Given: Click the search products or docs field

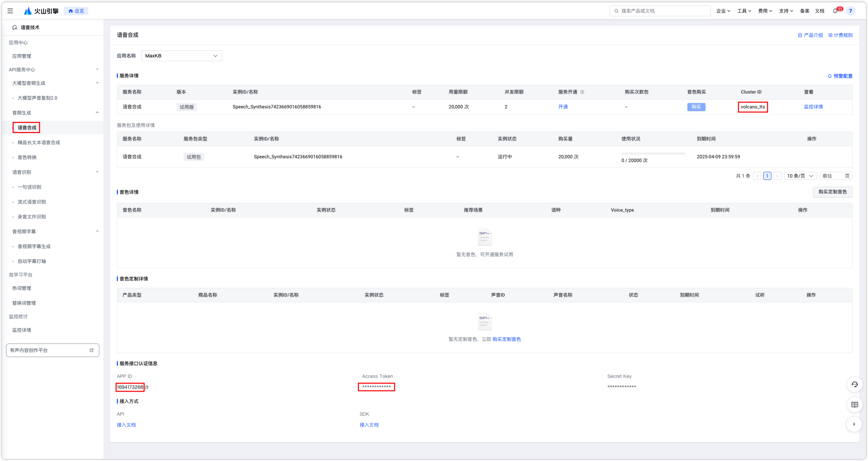Looking at the screenshot, I should coord(660,11).
